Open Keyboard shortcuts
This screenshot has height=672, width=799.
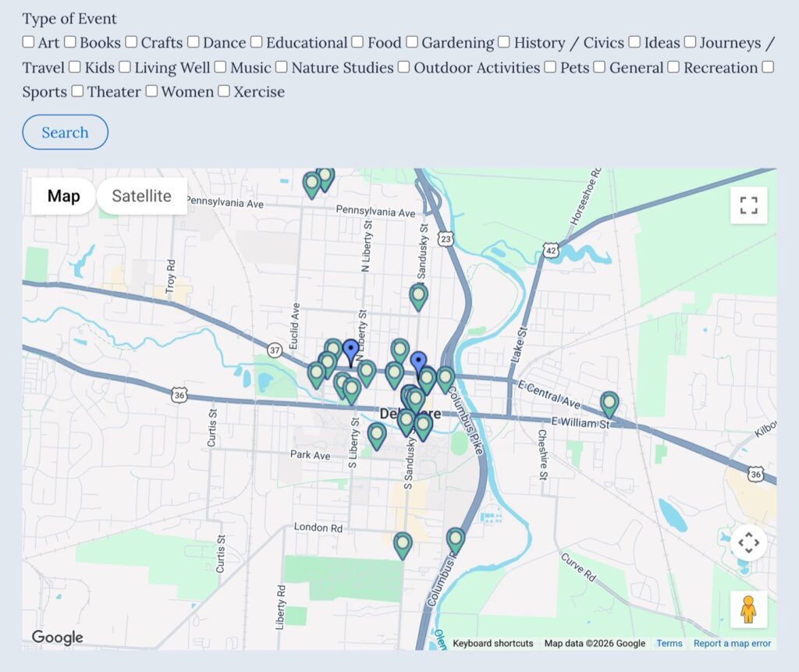pos(493,643)
